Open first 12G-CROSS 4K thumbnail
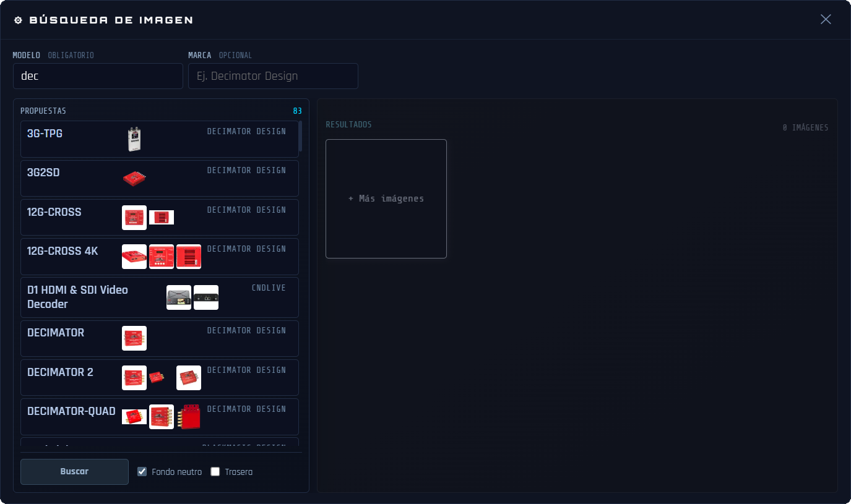The height and width of the screenshot is (504, 851). [x=134, y=257]
